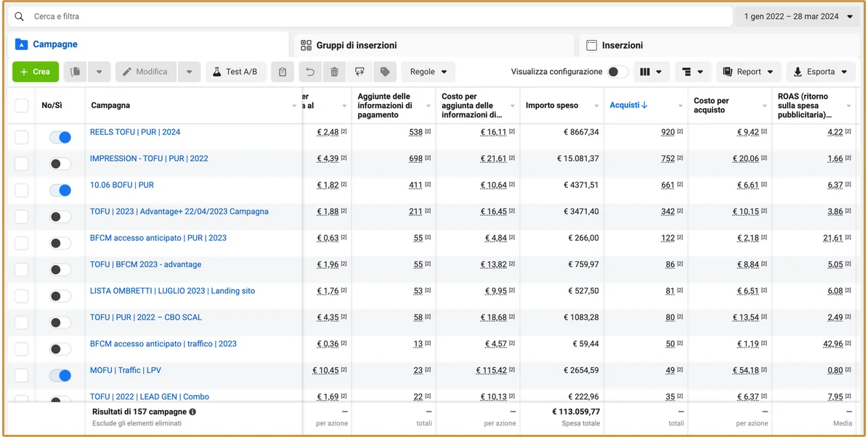Check the box for LISTA OMBRETTI | LUGLIO 2023 row
The height and width of the screenshot is (437, 868).
coord(21,296)
